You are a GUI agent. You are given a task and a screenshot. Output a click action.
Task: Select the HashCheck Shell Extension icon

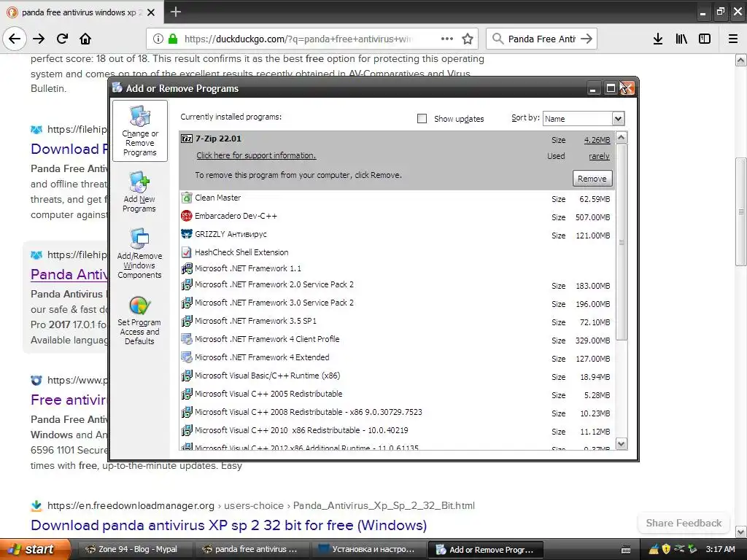pos(186,252)
